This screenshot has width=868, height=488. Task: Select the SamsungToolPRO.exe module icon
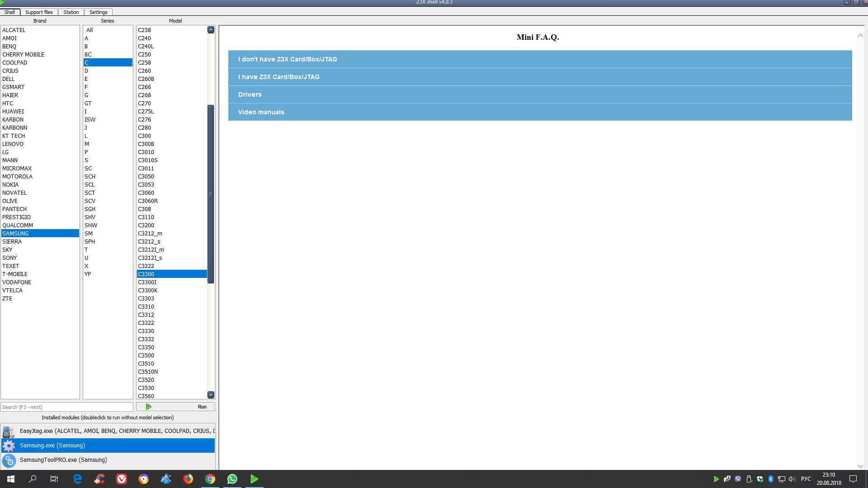[9, 460]
